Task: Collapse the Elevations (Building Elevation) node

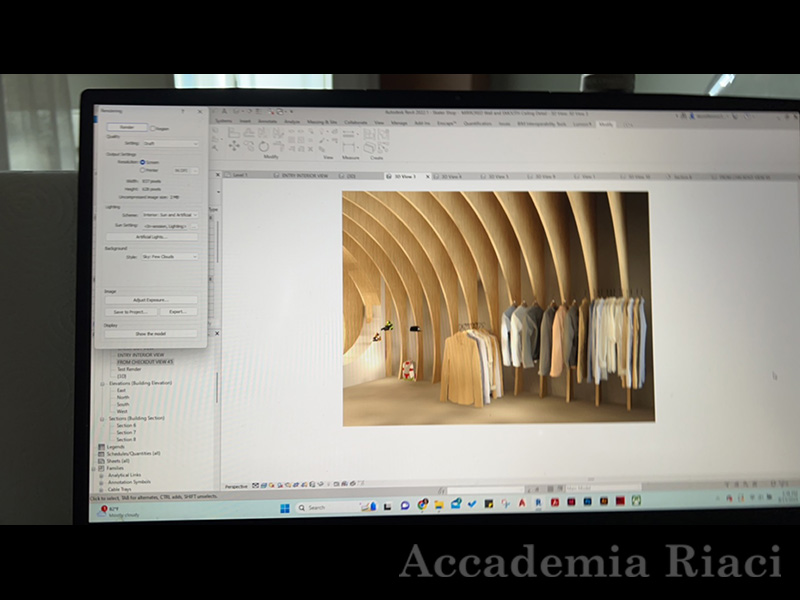Action: tap(103, 383)
